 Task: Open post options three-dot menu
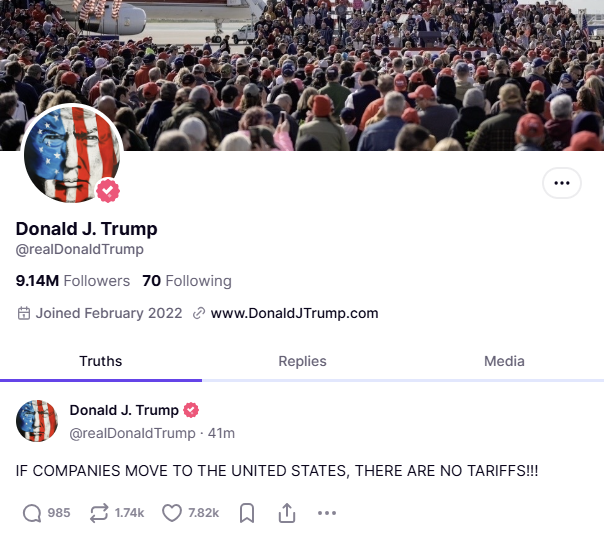327,513
